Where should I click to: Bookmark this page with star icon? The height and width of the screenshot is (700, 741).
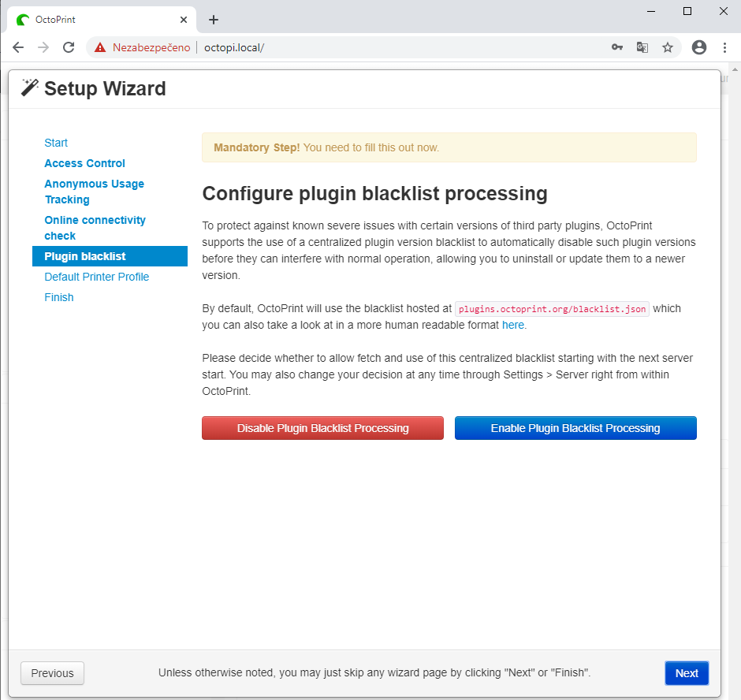click(x=667, y=47)
